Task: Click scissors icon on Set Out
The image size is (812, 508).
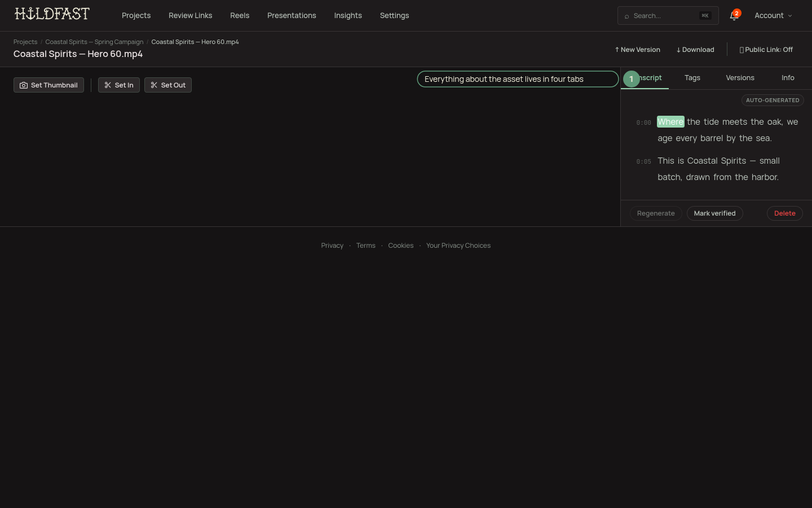Action: click(x=154, y=85)
